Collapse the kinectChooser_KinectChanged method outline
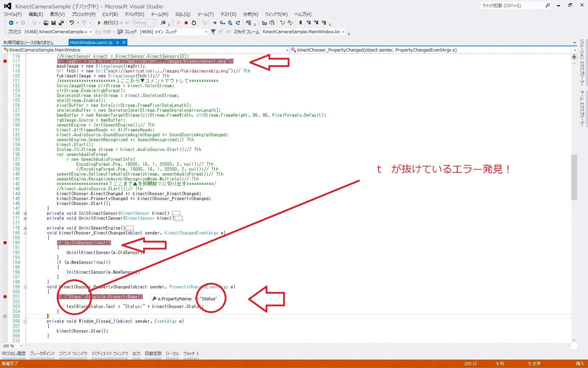This screenshot has height=368, width=588. [25, 233]
